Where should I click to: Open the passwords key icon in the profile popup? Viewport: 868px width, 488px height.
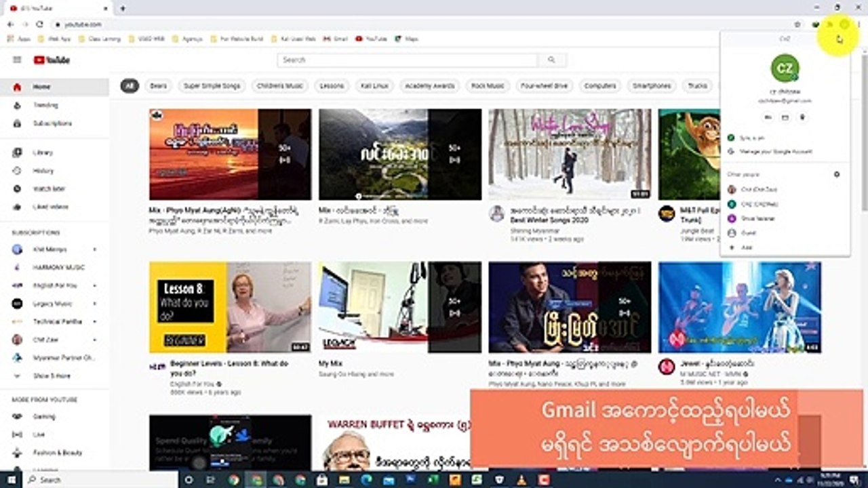pyautogui.click(x=768, y=117)
